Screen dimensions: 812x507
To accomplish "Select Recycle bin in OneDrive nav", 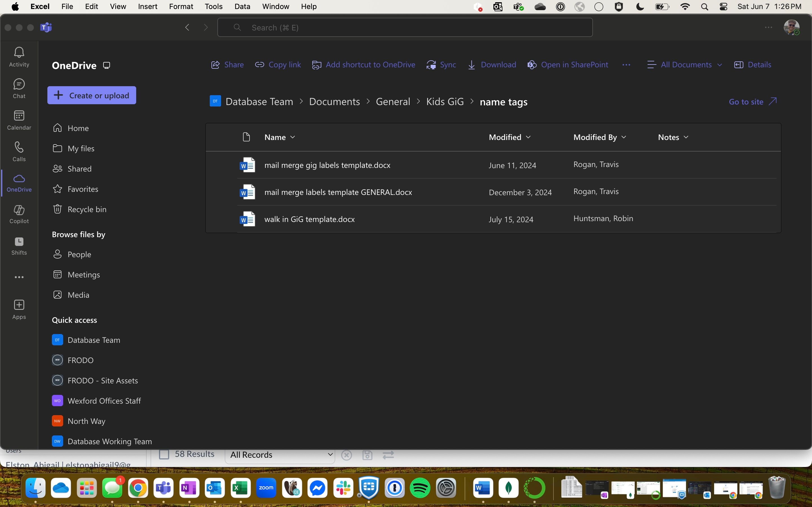I will [87, 209].
